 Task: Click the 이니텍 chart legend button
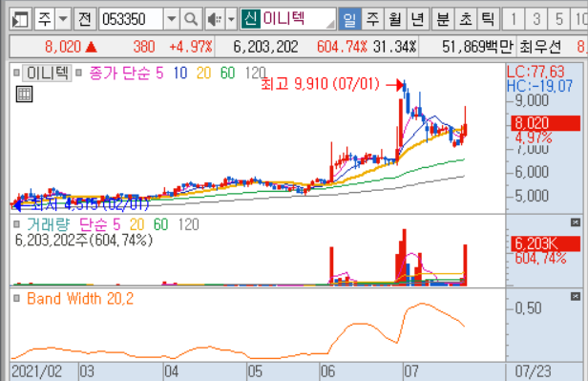[x=48, y=73]
